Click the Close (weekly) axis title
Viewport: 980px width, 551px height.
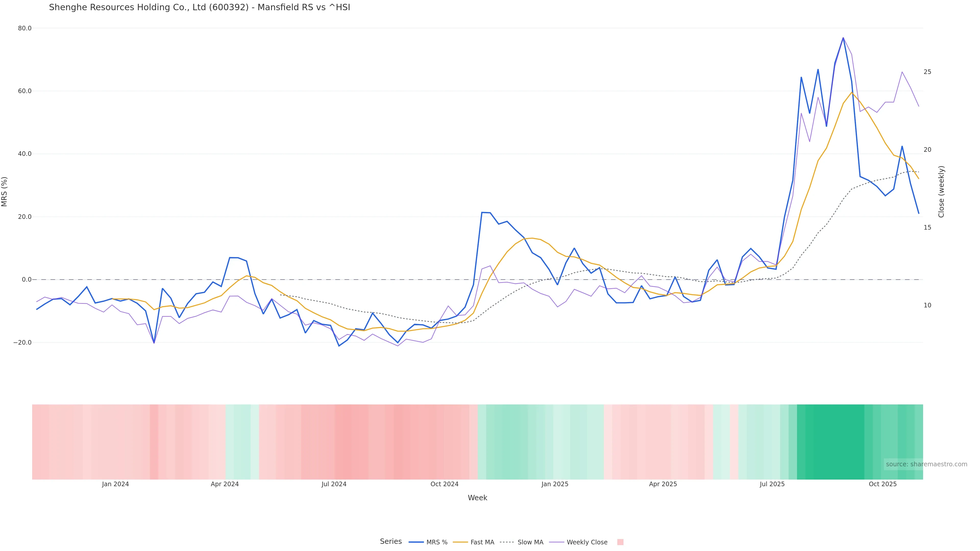941,192
